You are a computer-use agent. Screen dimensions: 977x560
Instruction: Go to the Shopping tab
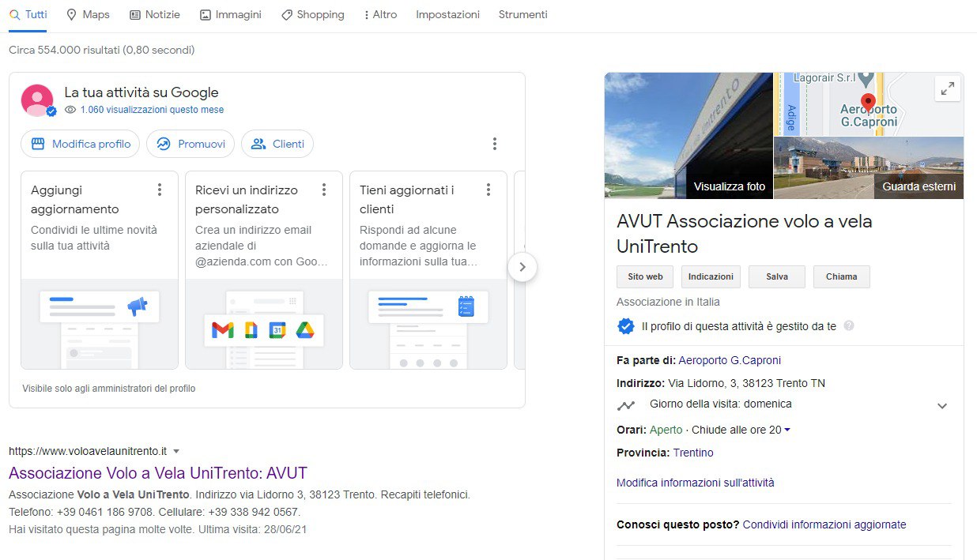(x=313, y=14)
